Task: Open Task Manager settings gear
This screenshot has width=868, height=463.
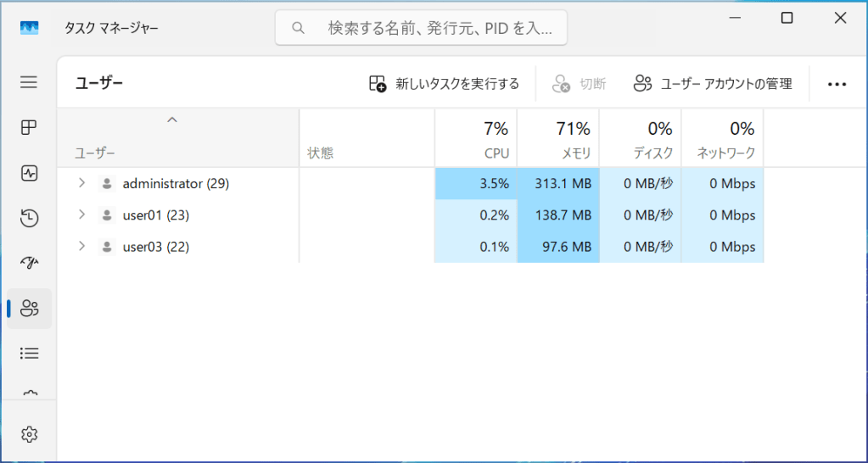Action: point(29,434)
